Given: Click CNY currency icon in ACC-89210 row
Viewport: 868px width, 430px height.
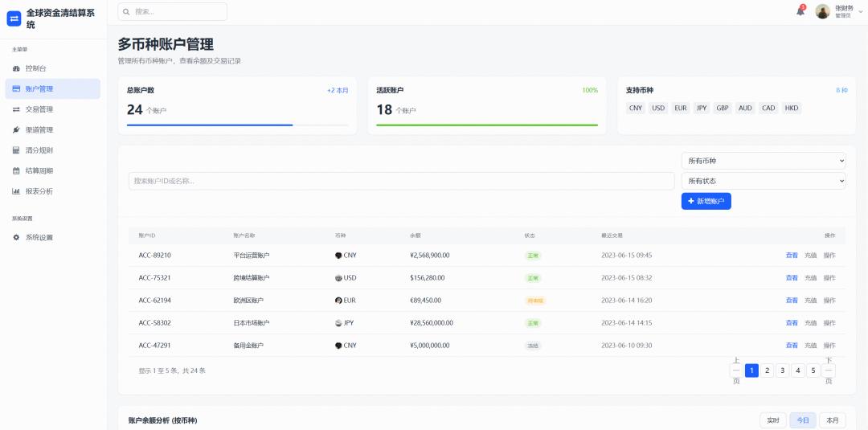Looking at the screenshot, I should (x=338, y=256).
